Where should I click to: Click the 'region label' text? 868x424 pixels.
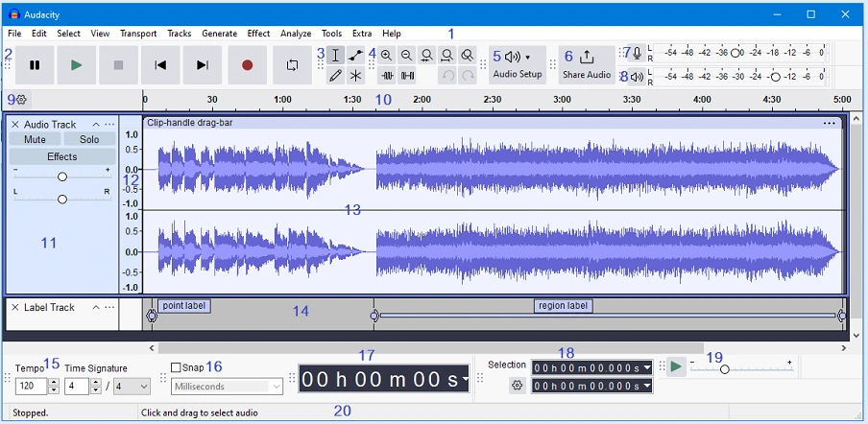(x=564, y=306)
